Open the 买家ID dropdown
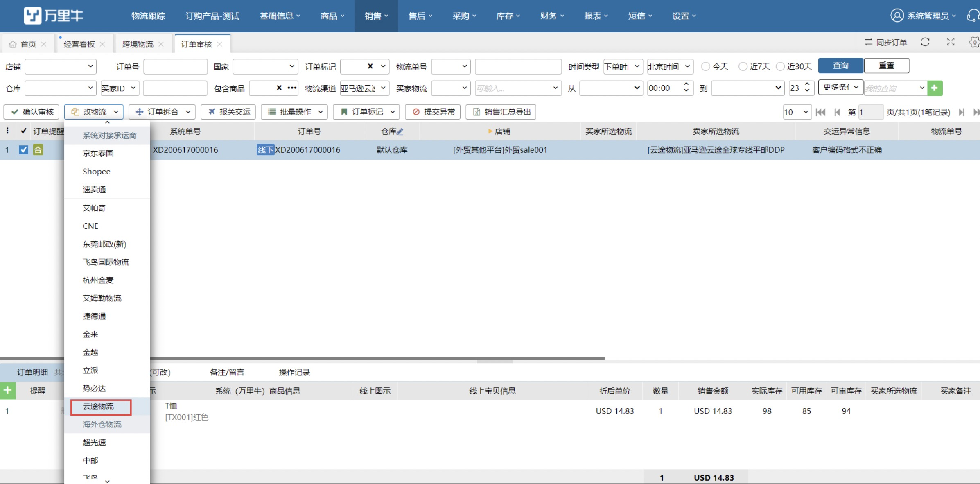Screen dimensions: 980x484 (120, 88)
